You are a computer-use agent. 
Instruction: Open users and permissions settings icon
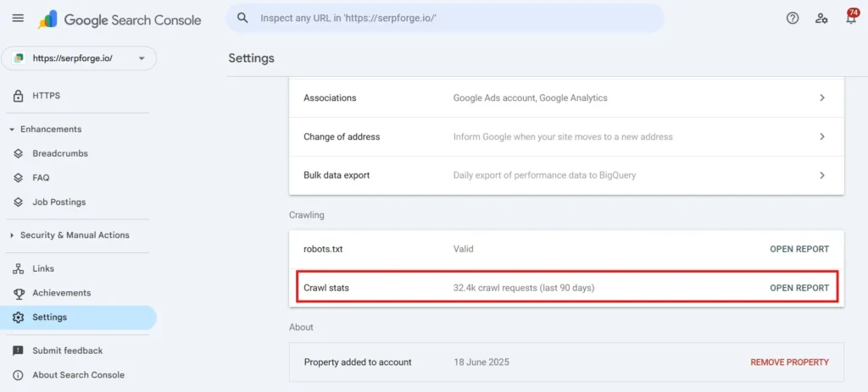[821, 19]
